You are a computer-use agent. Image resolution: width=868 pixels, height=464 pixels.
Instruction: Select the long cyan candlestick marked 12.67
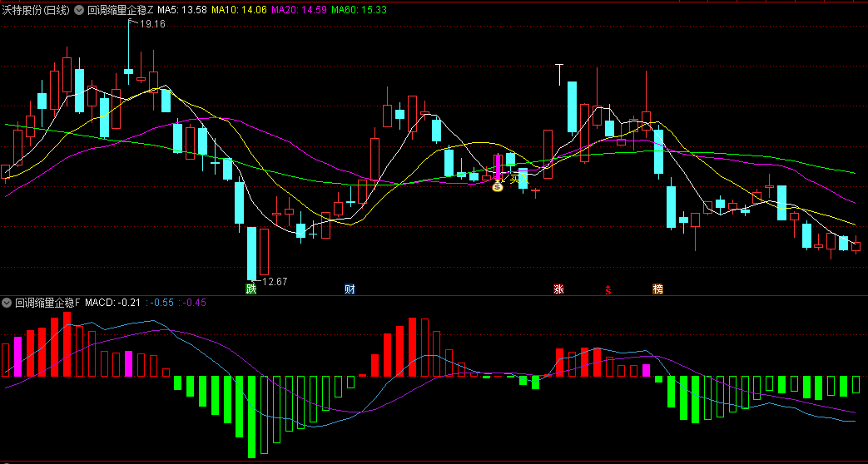[x=251, y=254]
